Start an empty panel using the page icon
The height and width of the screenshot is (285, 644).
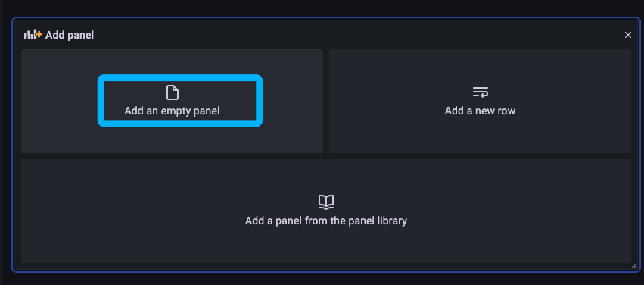172,92
